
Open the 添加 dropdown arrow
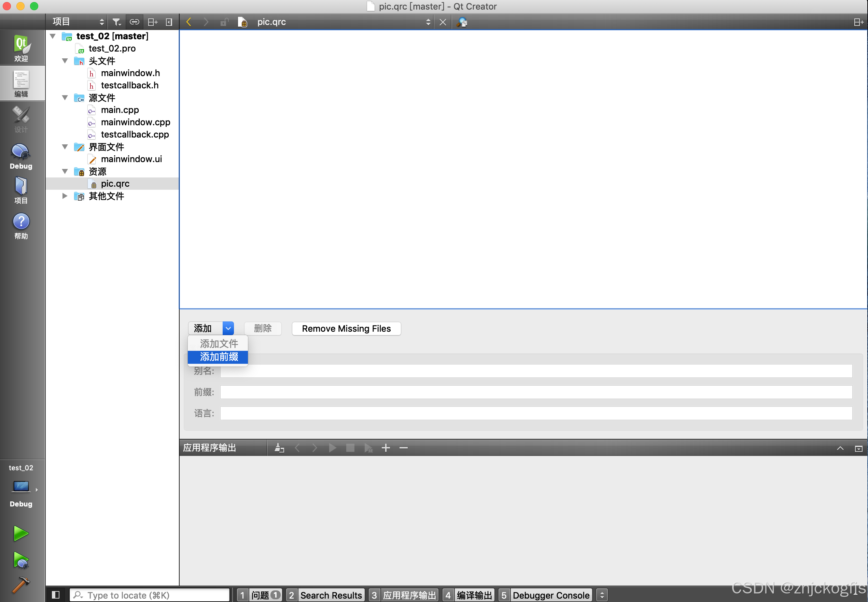click(228, 328)
